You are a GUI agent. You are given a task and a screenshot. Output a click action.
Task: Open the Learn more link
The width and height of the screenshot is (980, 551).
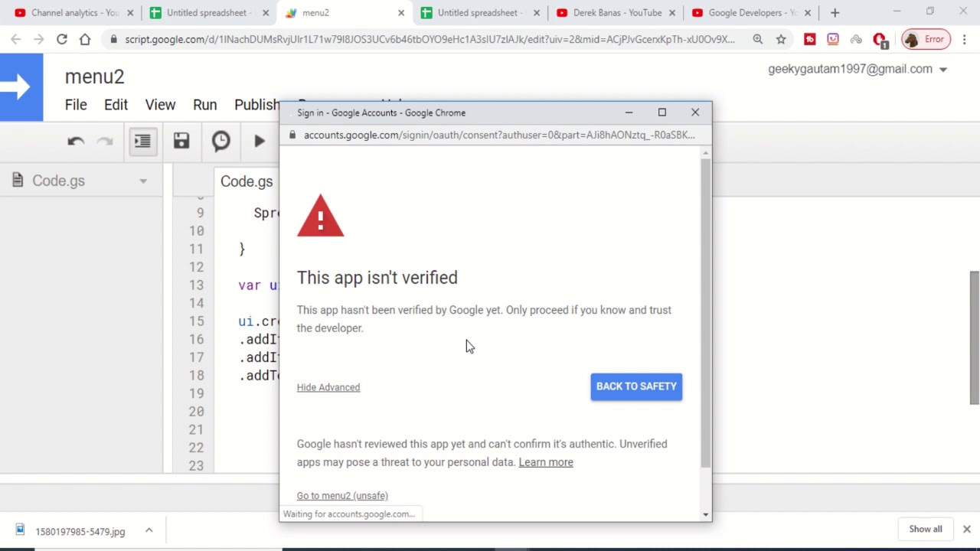click(545, 462)
